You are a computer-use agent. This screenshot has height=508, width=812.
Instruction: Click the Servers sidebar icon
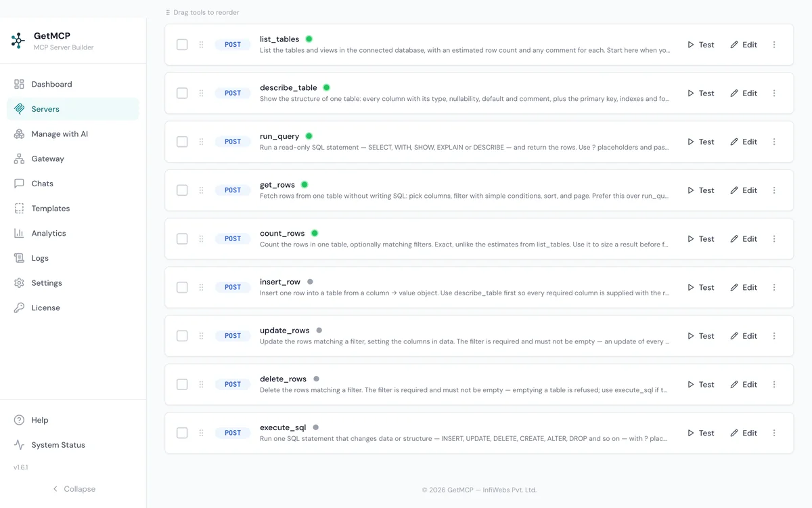(x=19, y=109)
